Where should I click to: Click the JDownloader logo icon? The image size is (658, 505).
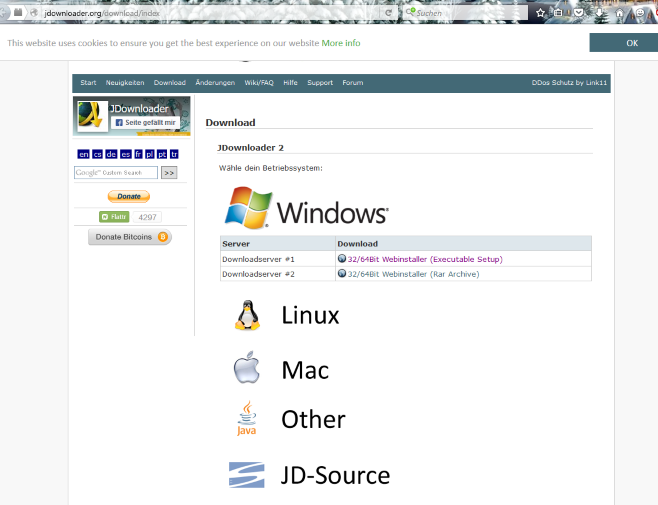[92, 115]
